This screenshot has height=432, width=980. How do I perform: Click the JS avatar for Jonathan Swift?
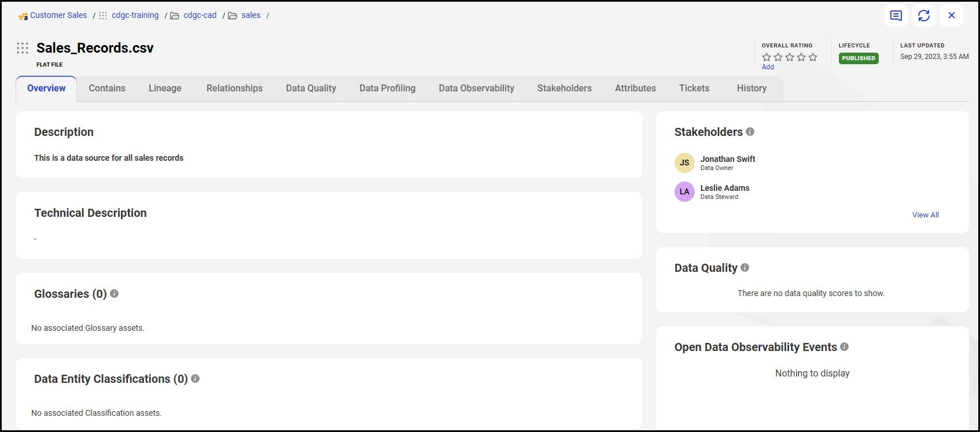(684, 163)
